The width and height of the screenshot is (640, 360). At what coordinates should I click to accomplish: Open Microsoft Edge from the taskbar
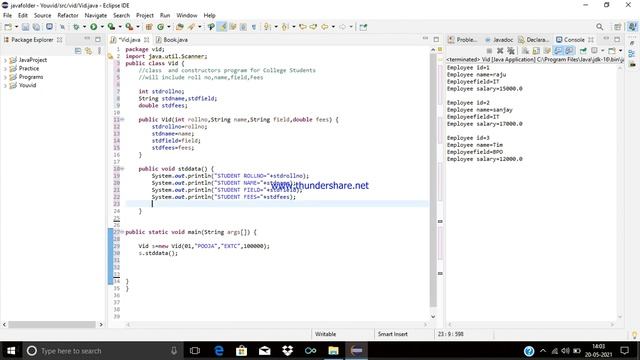(219, 351)
